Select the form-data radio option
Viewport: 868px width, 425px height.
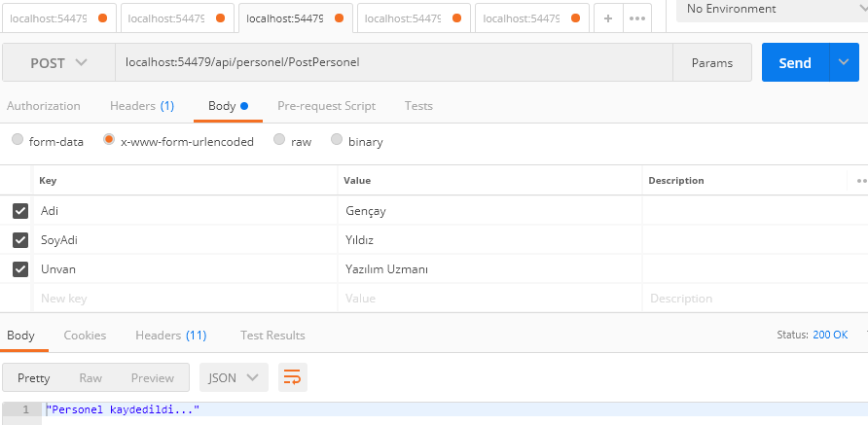[x=18, y=140]
